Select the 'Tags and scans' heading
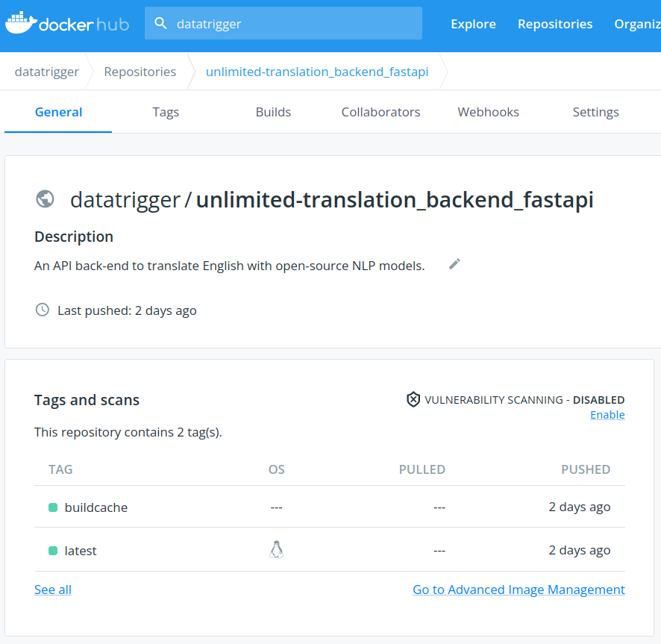The width and height of the screenshot is (661, 644). pyautogui.click(x=87, y=400)
